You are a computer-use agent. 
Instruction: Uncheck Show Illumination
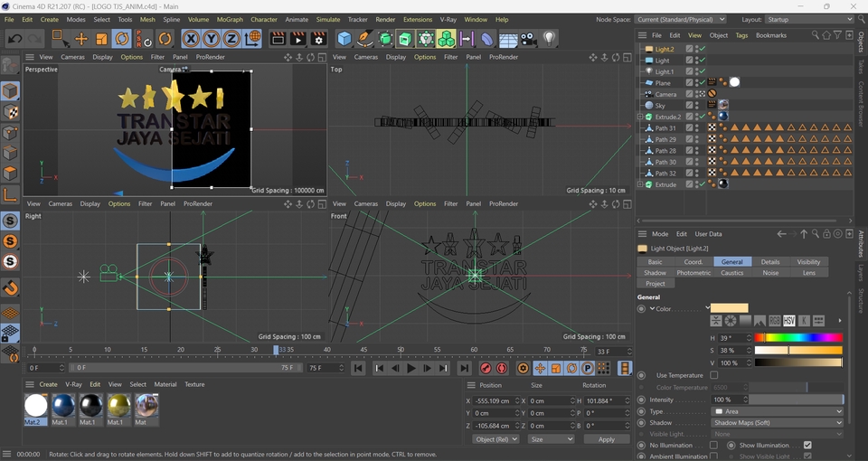coord(807,445)
